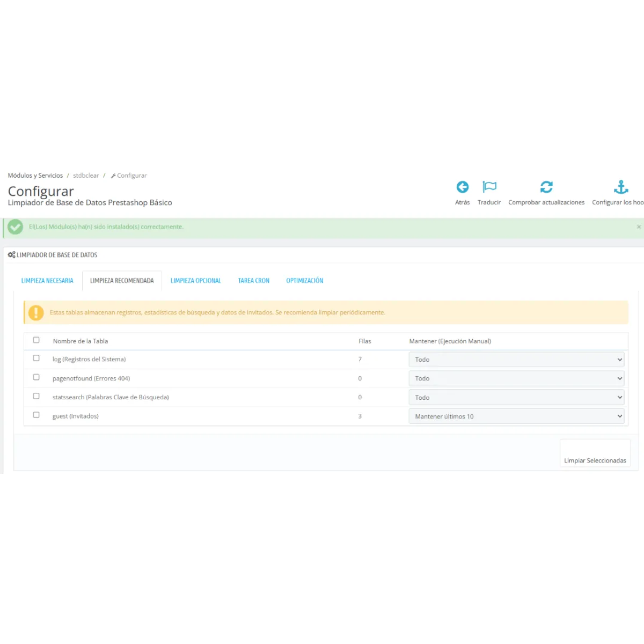The width and height of the screenshot is (644, 644).
Task: Click the Comprobar actualizaciones refresh icon
Action: click(x=546, y=187)
